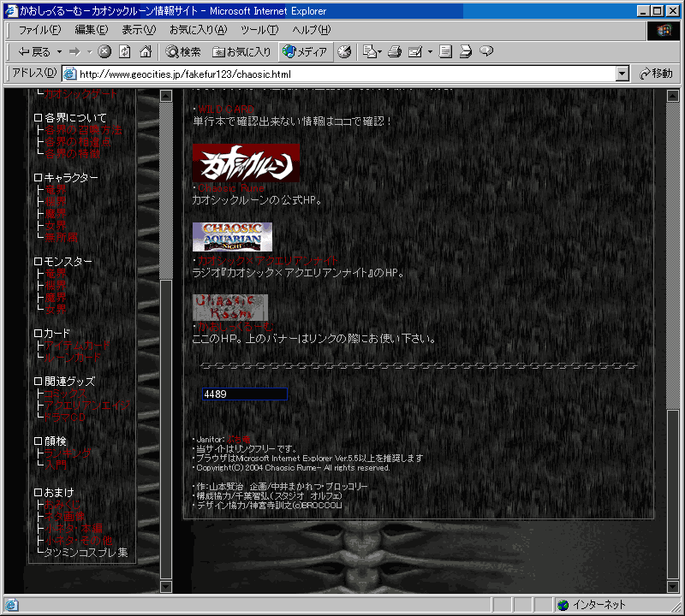Open 無所属 under キャラクター section
Image resolution: width=685 pixels, height=616 pixels.
pyautogui.click(x=61, y=238)
